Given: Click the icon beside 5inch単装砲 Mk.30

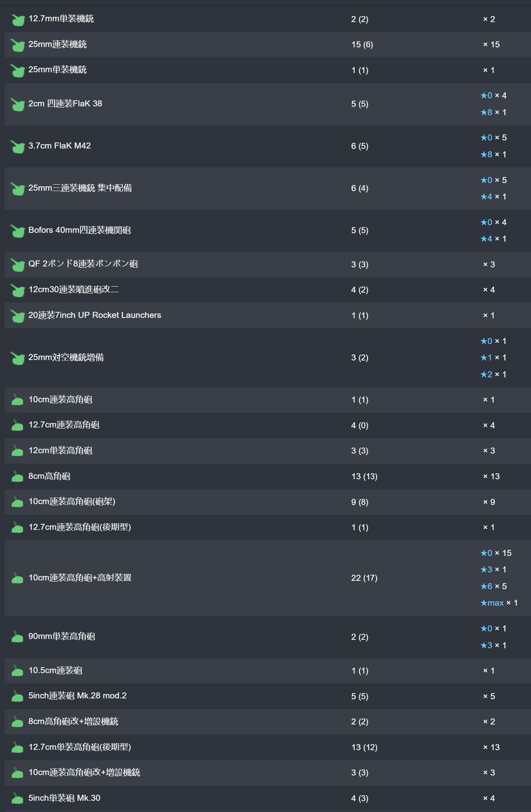Looking at the screenshot, I should [x=17, y=799].
